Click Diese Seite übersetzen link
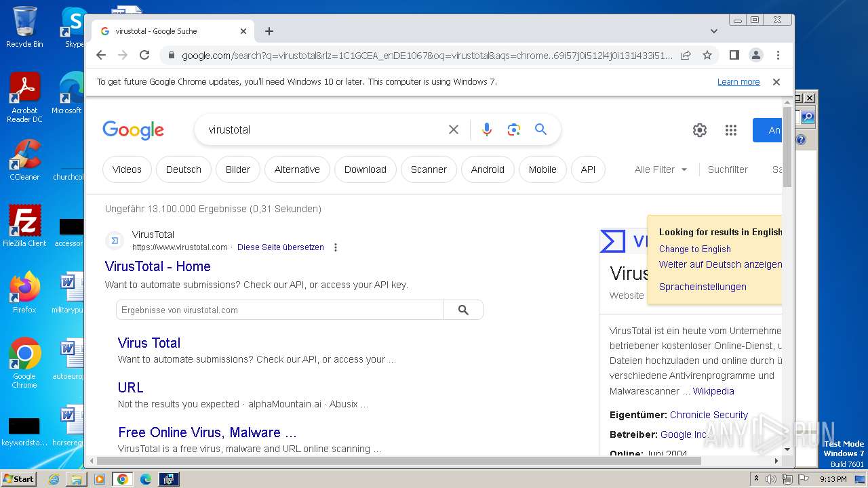868x488 pixels. point(281,247)
